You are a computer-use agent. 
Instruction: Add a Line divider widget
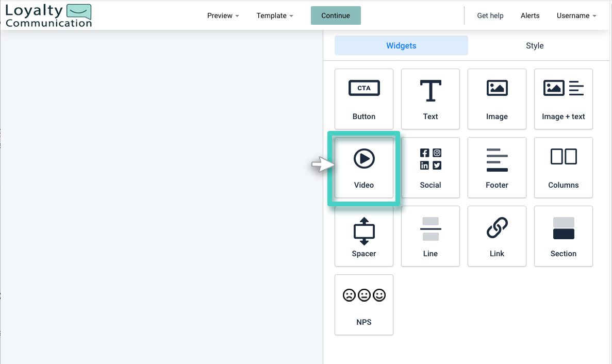click(430, 237)
